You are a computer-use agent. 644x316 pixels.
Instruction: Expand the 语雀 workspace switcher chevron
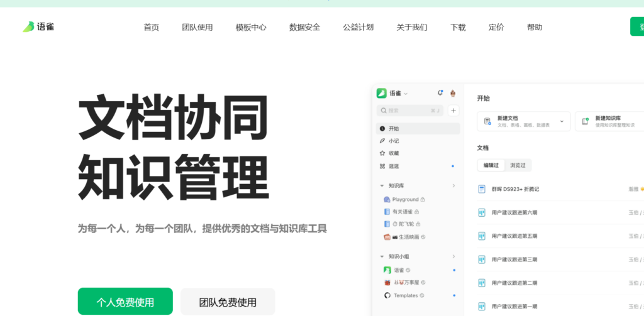coord(406,94)
